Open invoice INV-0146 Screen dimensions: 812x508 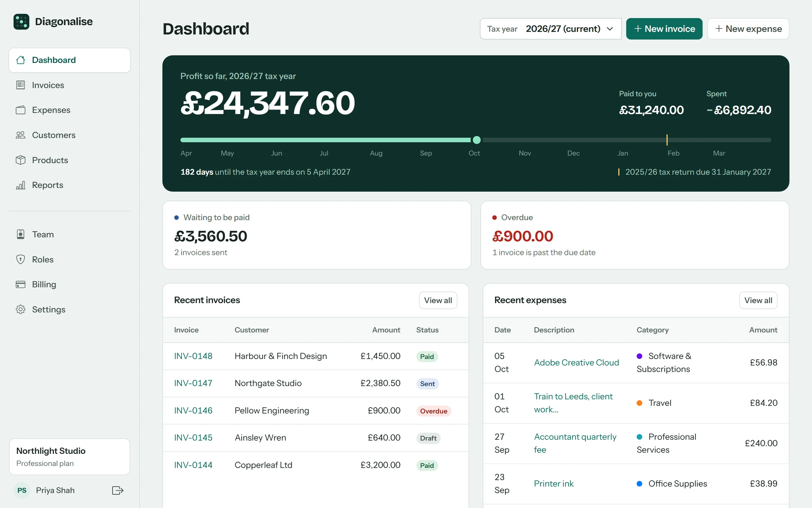[193, 410]
